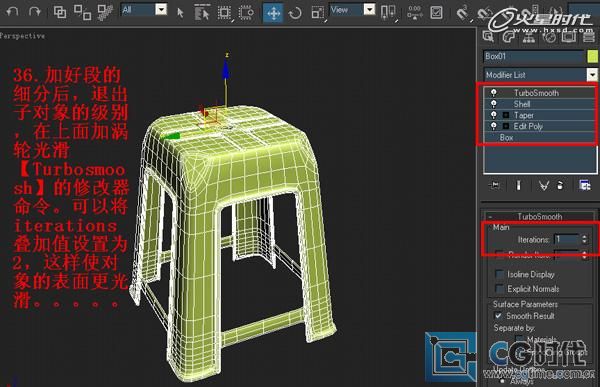
Task: Click Remove Modifier from the Stack icon
Action: coord(560,186)
